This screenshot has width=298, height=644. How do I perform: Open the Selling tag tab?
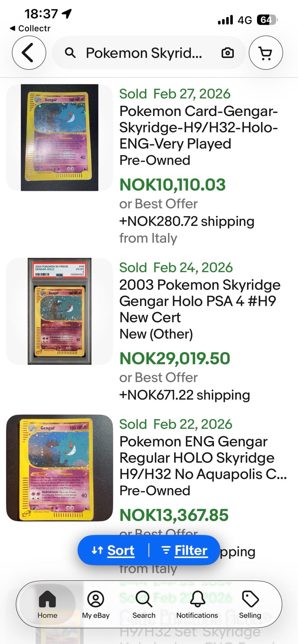click(x=250, y=604)
